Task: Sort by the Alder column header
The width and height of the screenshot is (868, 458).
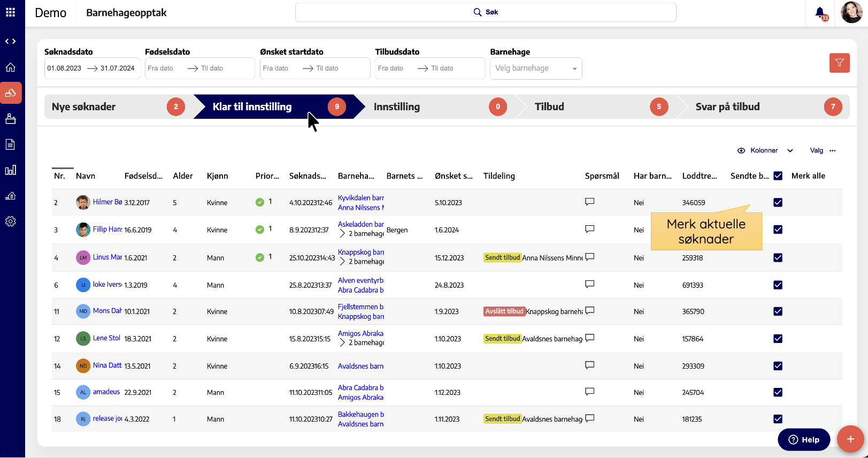Action: pyautogui.click(x=183, y=176)
